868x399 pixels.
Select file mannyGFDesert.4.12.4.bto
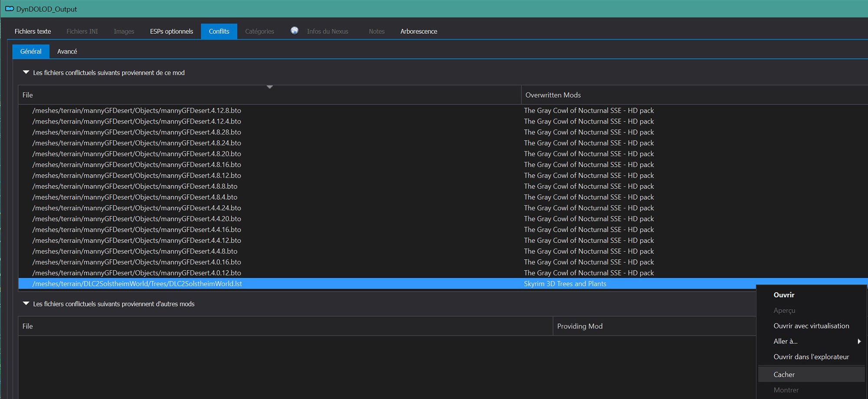coord(137,121)
